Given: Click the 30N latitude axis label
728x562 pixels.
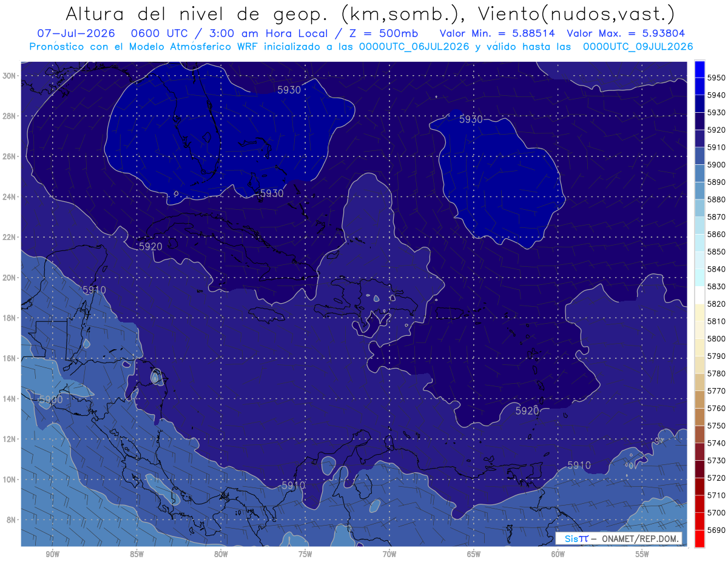Looking at the screenshot, I should coord(9,76).
